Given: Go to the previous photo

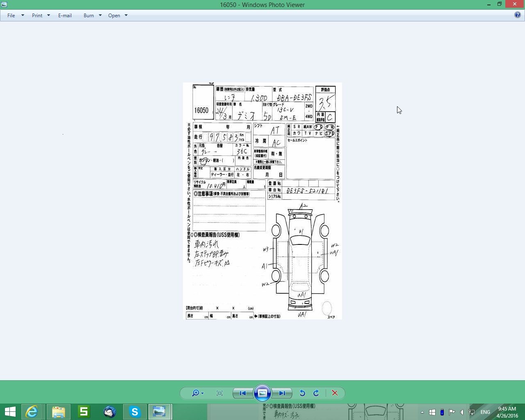Looking at the screenshot, I should pyautogui.click(x=242, y=393).
